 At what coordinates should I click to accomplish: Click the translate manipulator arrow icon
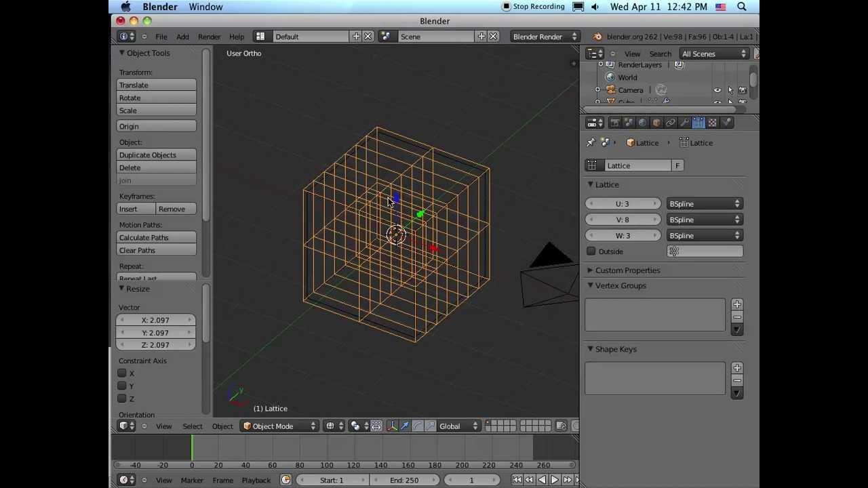coord(405,426)
